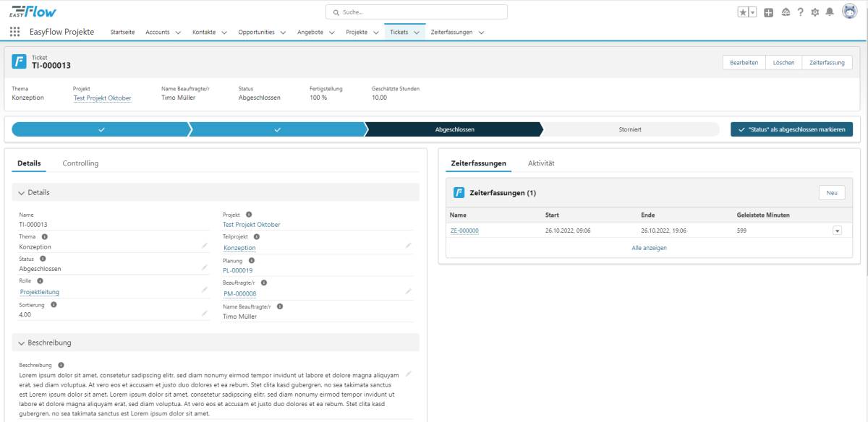
Task: Click info icon beside Sortierung label
Action: [x=54, y=305]
